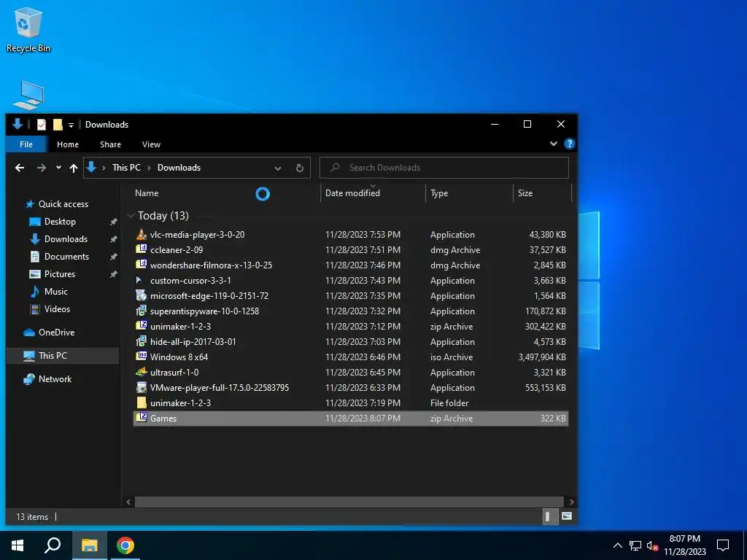Expand the ribbon with the chevron
The height and width of the screenshot is (560, 747).
point(554,144)
